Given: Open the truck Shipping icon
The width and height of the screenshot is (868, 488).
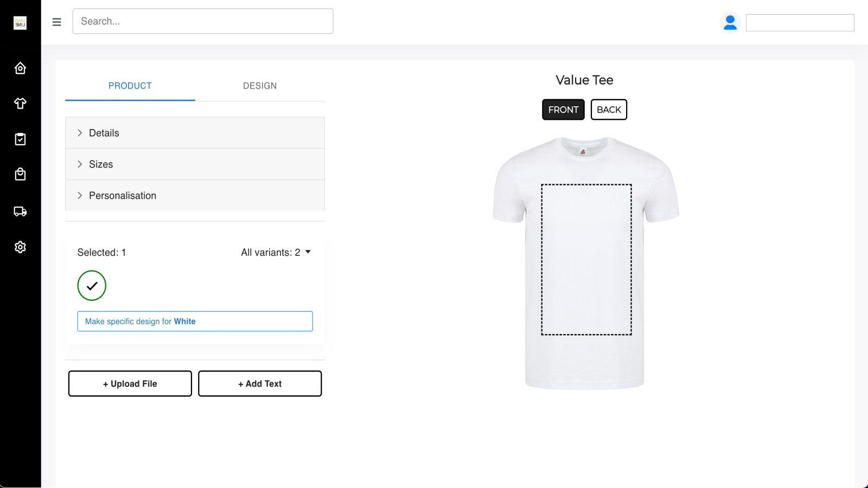Looking at the screenshot, I should coord(20,211).
